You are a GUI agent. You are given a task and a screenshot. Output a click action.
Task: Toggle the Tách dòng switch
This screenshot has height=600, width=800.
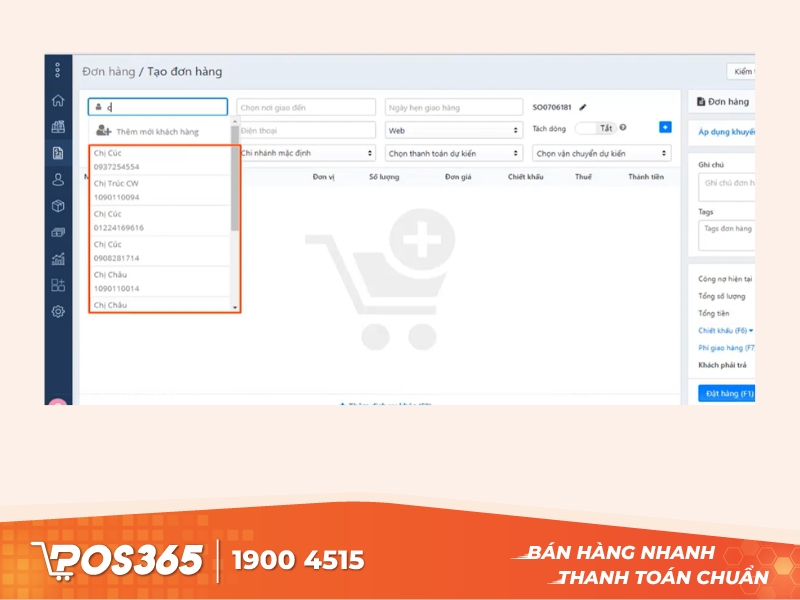pyautogui.click(x=596, y=129)
